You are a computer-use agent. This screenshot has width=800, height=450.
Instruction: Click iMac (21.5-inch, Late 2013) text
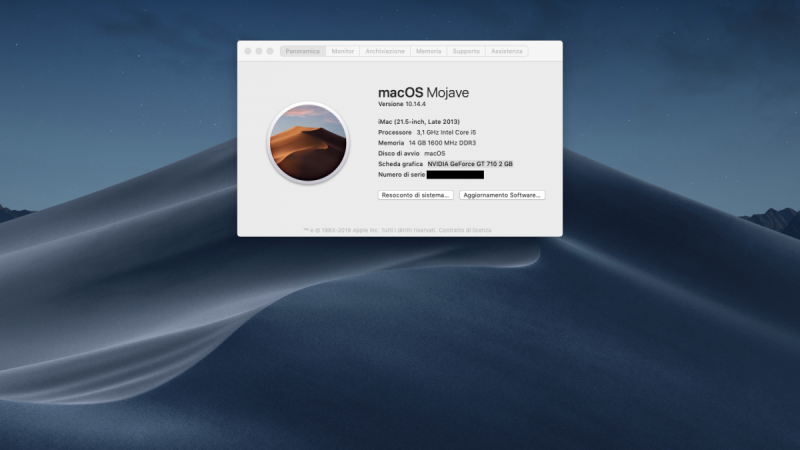pos(419,121)
